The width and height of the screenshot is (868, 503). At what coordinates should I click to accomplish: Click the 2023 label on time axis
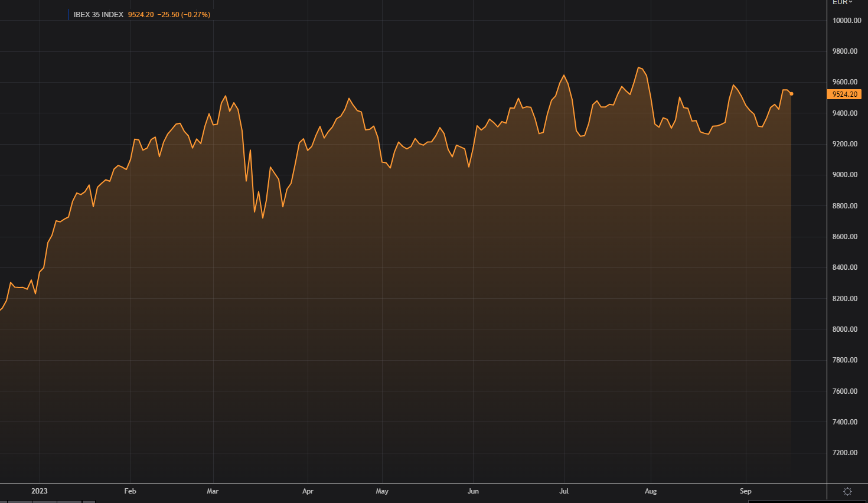[40, 491]
